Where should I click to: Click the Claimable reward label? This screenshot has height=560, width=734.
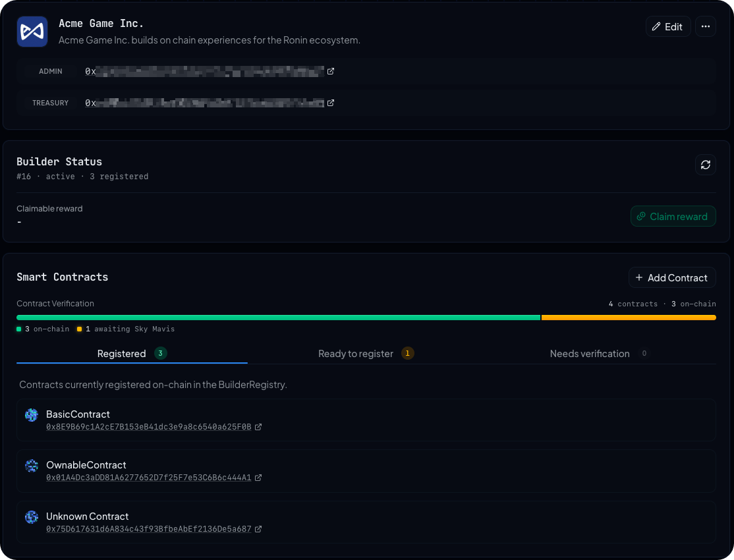coord(49,209)
